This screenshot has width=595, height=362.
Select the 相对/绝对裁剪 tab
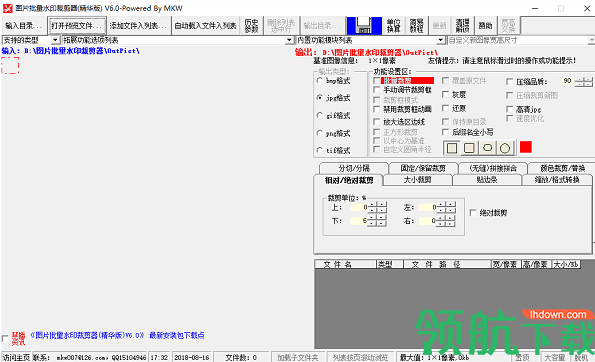tap(349, 180)
